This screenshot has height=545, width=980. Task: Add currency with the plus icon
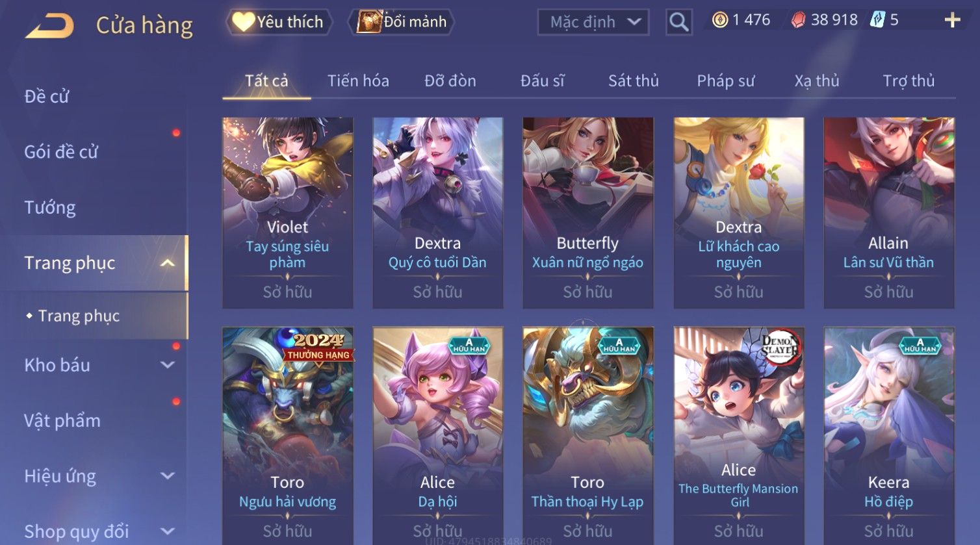pyautogui.click(x=952, y=20)
